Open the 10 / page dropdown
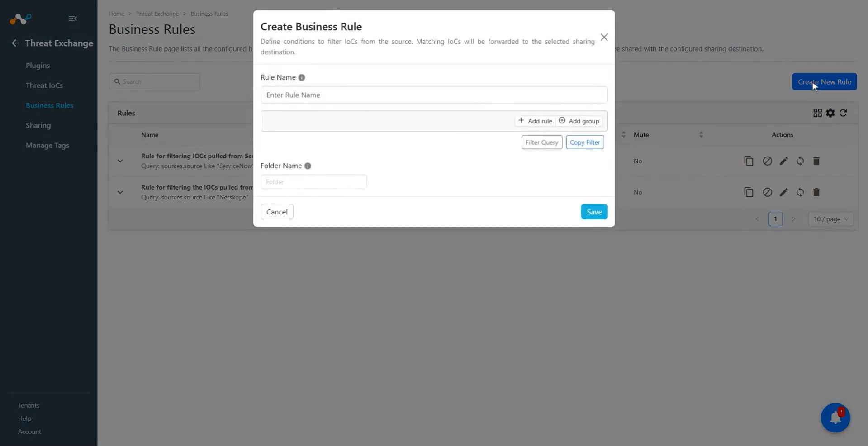Image resolution: width=868 pixels, height=446 pixels. [x=831, y=219]
